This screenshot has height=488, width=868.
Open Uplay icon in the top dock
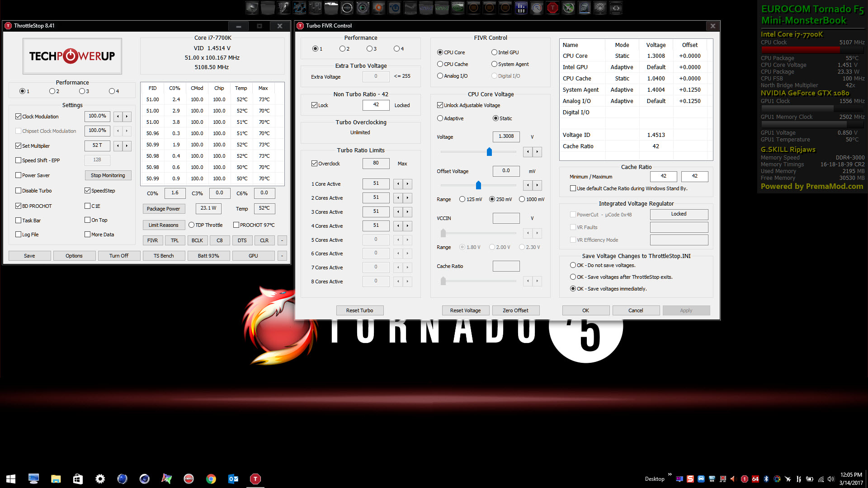click(x=394, y=8)
